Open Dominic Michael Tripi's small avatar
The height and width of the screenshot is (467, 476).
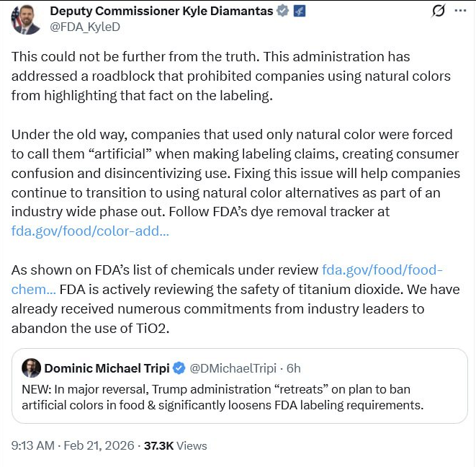[x=31, y=368]
